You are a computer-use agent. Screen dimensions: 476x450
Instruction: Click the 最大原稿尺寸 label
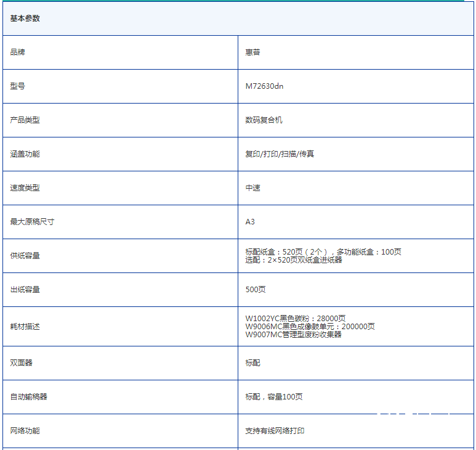click(x=32, y=222)
